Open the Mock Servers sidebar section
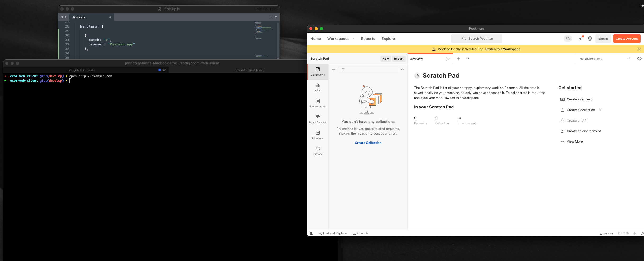The width and height of the screenshot is (644, 261). coord(318,119)
